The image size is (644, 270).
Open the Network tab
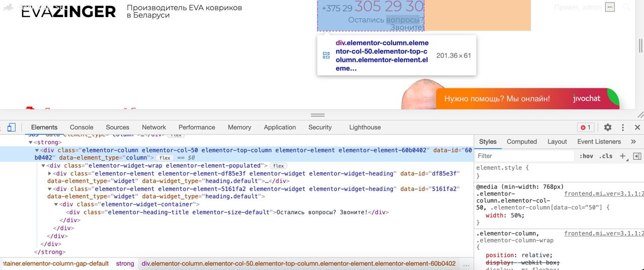click(x=154, y=127)
